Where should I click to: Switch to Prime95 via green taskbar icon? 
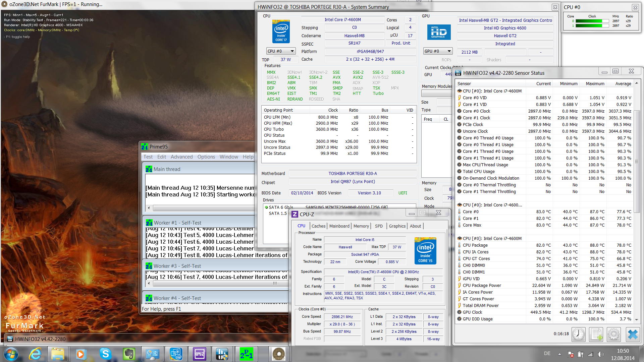pos(247,354)
